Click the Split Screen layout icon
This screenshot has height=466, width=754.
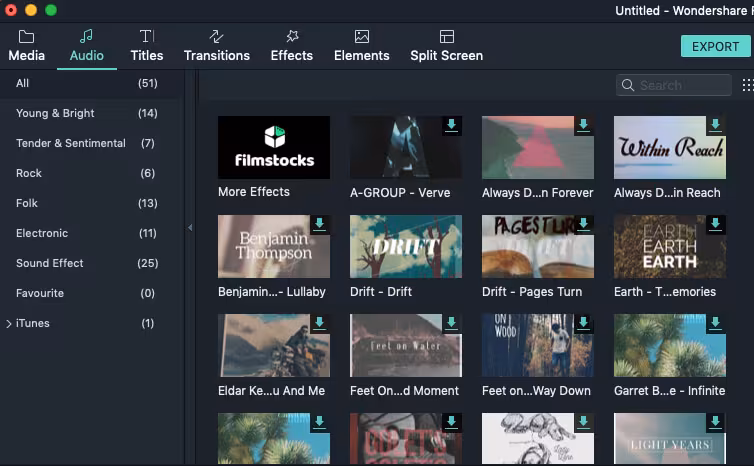pyautogui.click(x=447, y=37)
